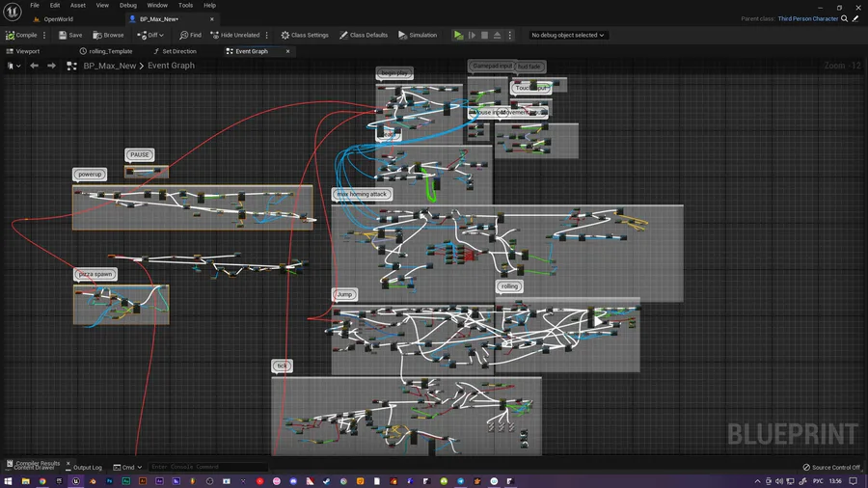The height and width of the screenshot is (488, 868).
Task: Open the Debug menu
Action: 128,5
